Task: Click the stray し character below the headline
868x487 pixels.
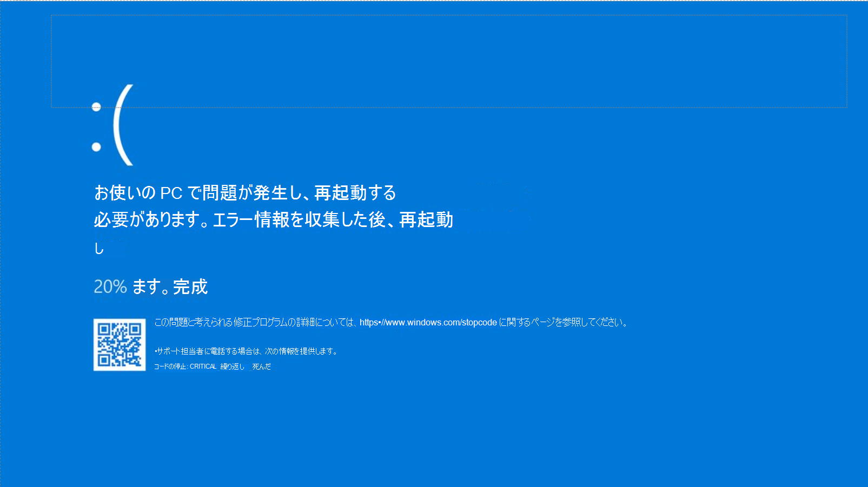Action: point(99,248)
